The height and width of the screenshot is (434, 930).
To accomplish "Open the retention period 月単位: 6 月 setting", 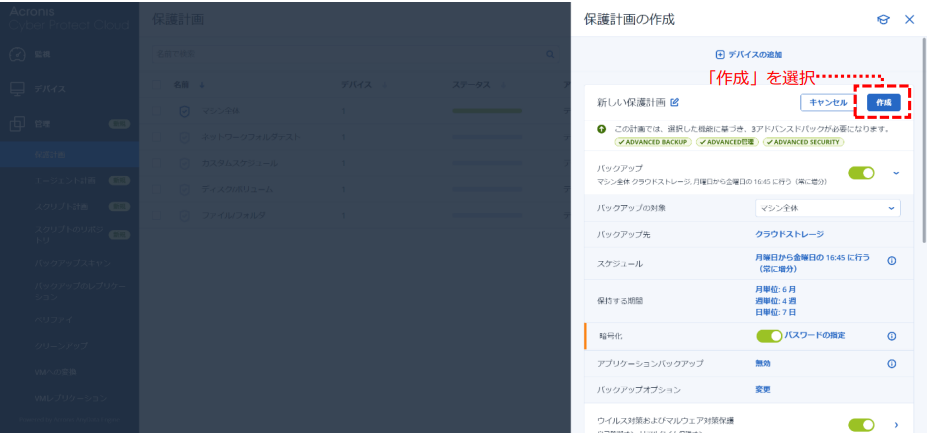I will pos(776,289).
